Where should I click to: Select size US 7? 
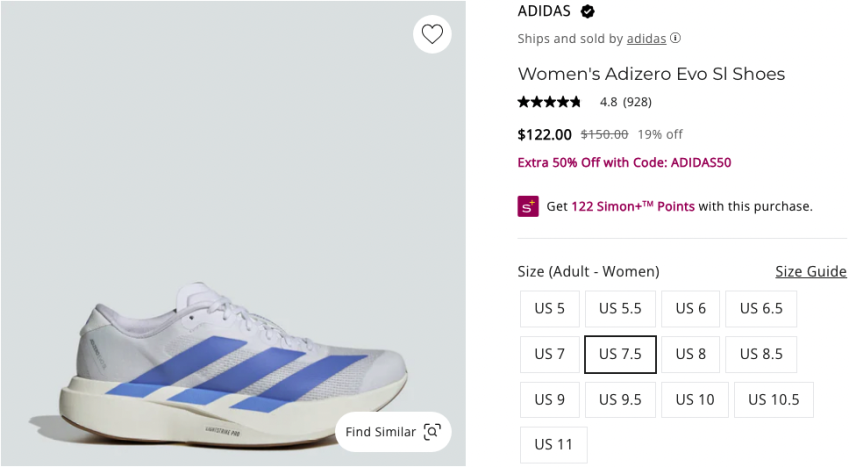pyautogui.click(x=549, y=354)
